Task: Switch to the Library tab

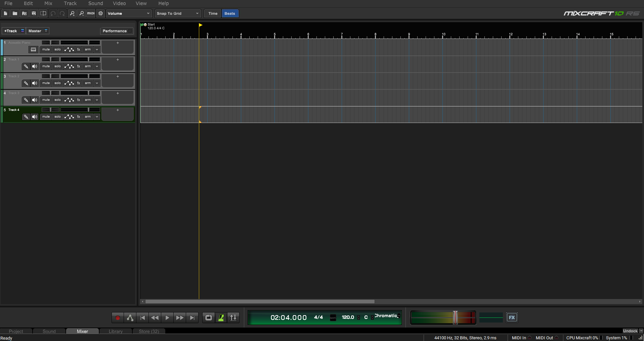Action: (116, 331)
